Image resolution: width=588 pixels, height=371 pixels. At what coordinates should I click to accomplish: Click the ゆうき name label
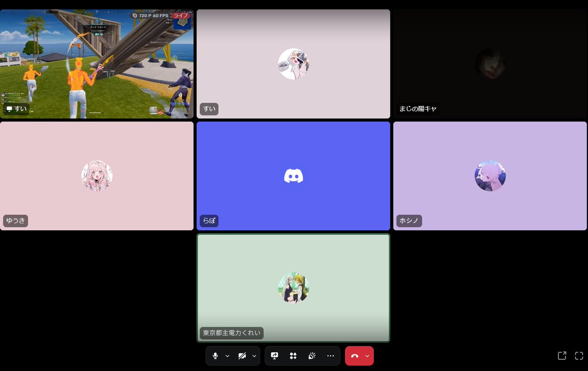pos(16,221)
